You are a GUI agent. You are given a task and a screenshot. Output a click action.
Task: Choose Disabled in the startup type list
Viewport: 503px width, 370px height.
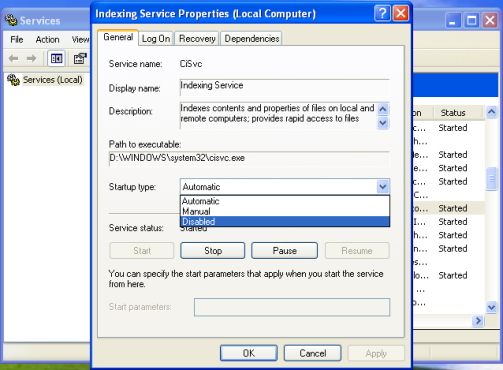(x=285, y=221)
